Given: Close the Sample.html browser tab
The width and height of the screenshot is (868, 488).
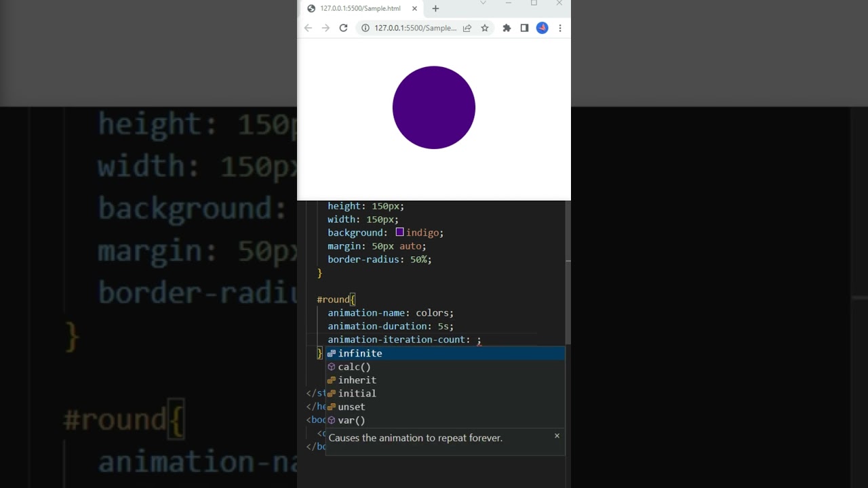Looking at the screenshot, I should tap(414, 8).
